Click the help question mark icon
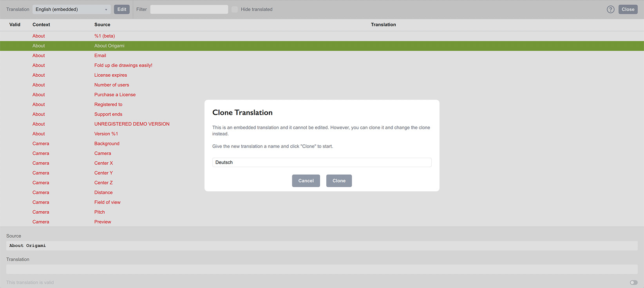The image size is (644, 288). [x=610, y=9]
